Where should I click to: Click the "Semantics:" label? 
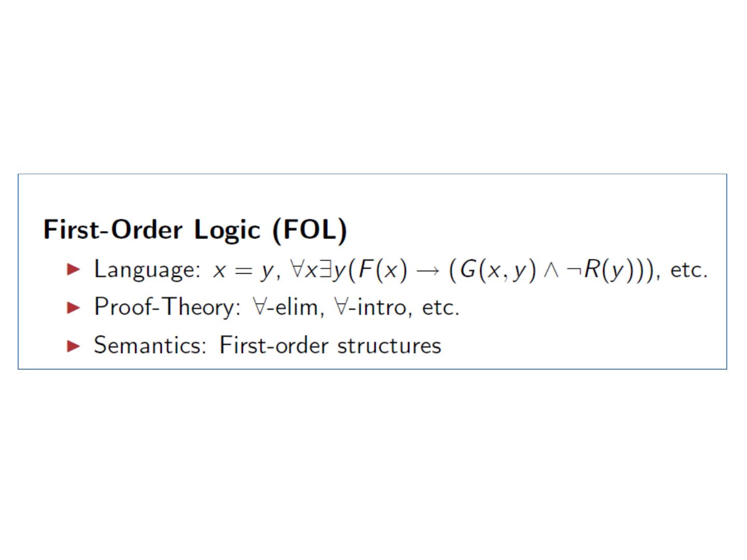[150, 345]
